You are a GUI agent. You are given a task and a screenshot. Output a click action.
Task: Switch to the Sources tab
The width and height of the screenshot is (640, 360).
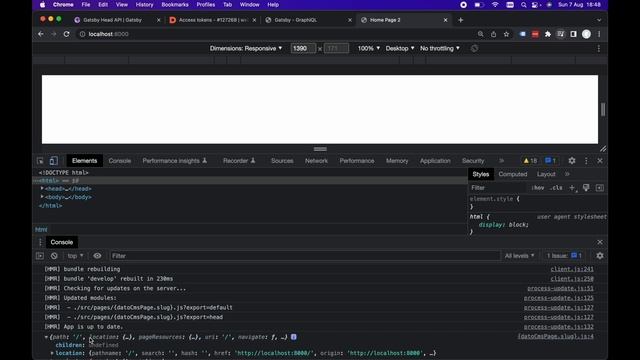[x=282, y=161]
